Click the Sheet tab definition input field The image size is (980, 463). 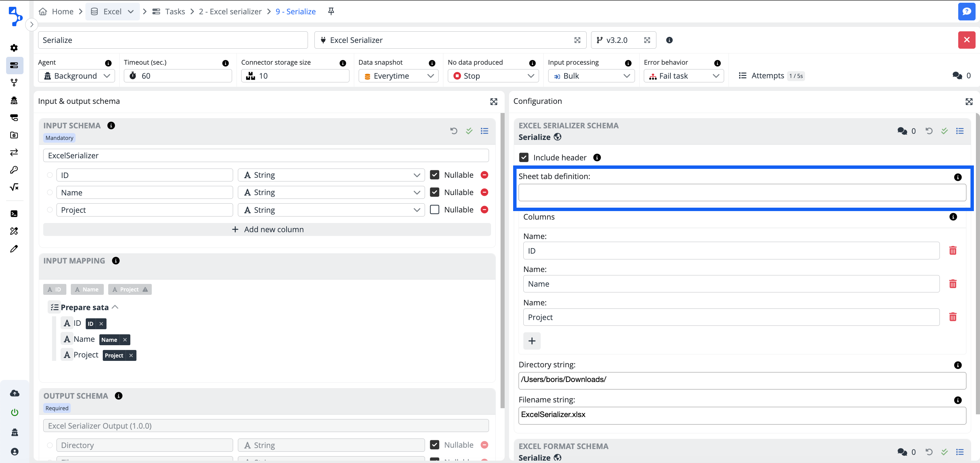(x=741, y=193)
